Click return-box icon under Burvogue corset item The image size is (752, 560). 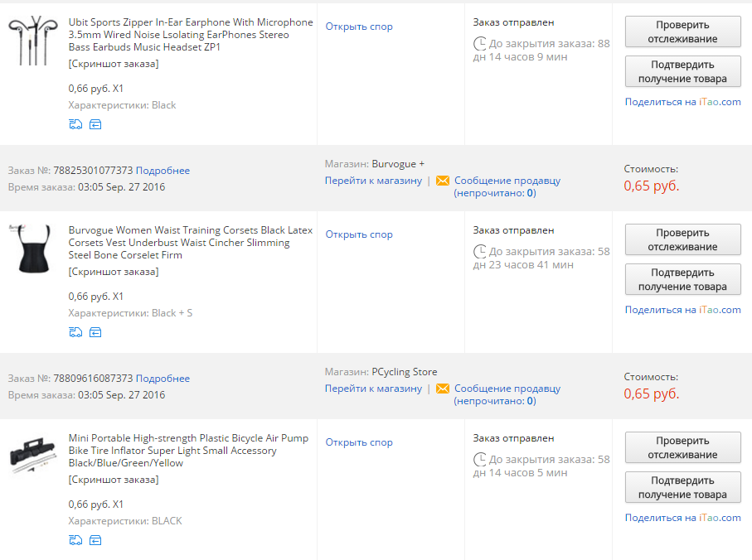coord(95,332)
